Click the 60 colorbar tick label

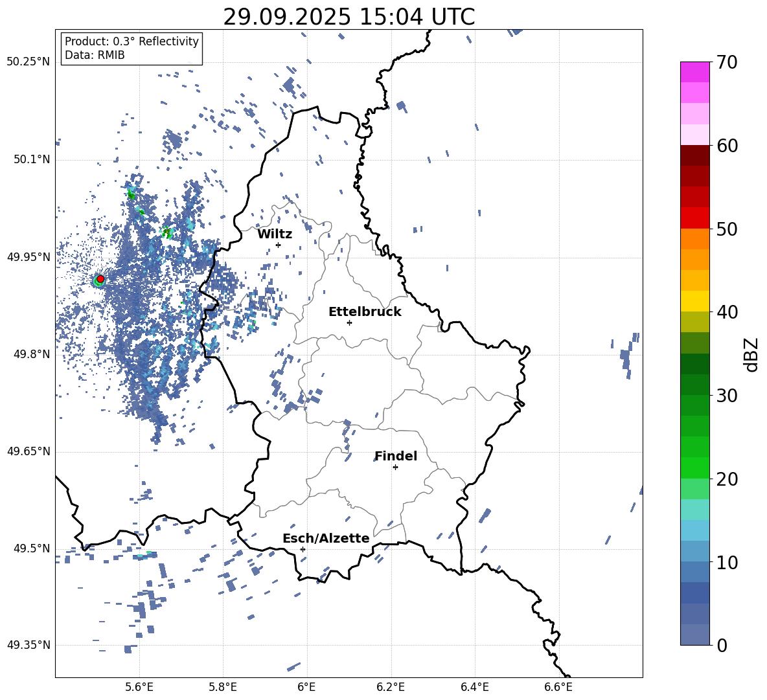(726, 146)
